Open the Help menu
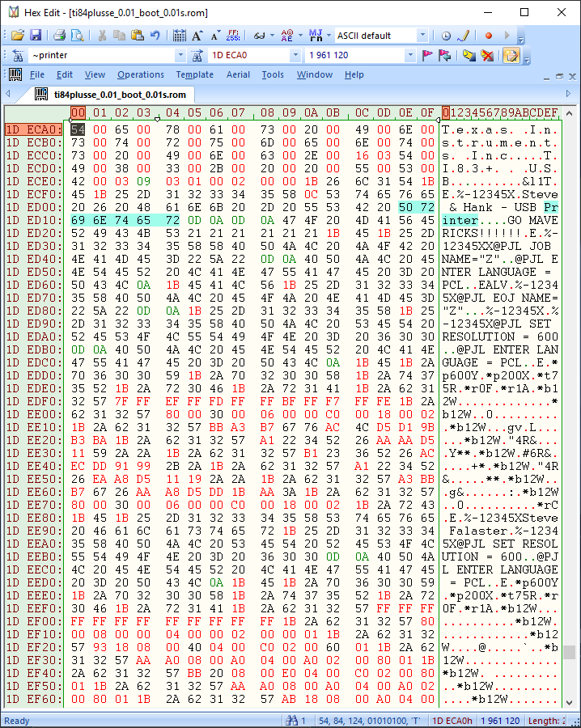This screenshot has width=581, height=728. point(354,74)
